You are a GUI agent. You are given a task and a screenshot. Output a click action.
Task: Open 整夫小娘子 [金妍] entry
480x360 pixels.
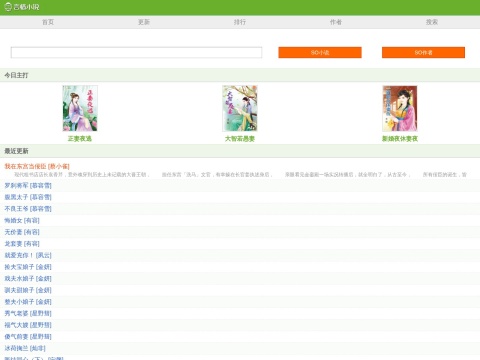tap(28, 302)
